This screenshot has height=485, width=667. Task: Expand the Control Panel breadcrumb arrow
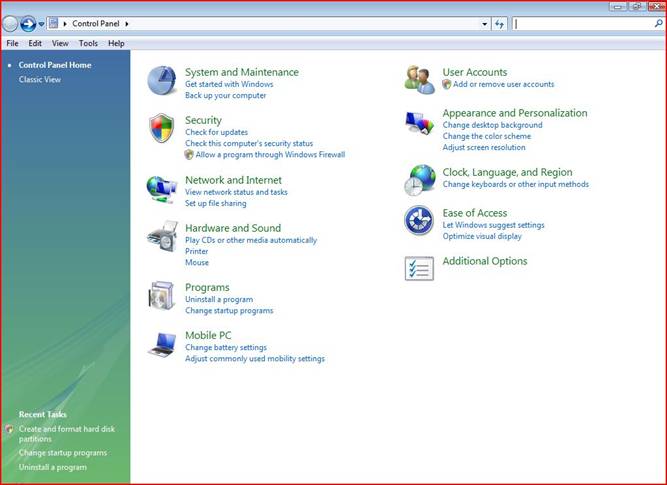pos(128,23)
